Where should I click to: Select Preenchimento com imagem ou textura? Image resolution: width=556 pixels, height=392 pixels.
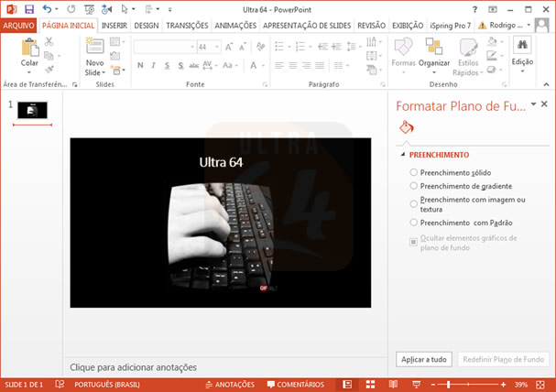tap(467, 204)
